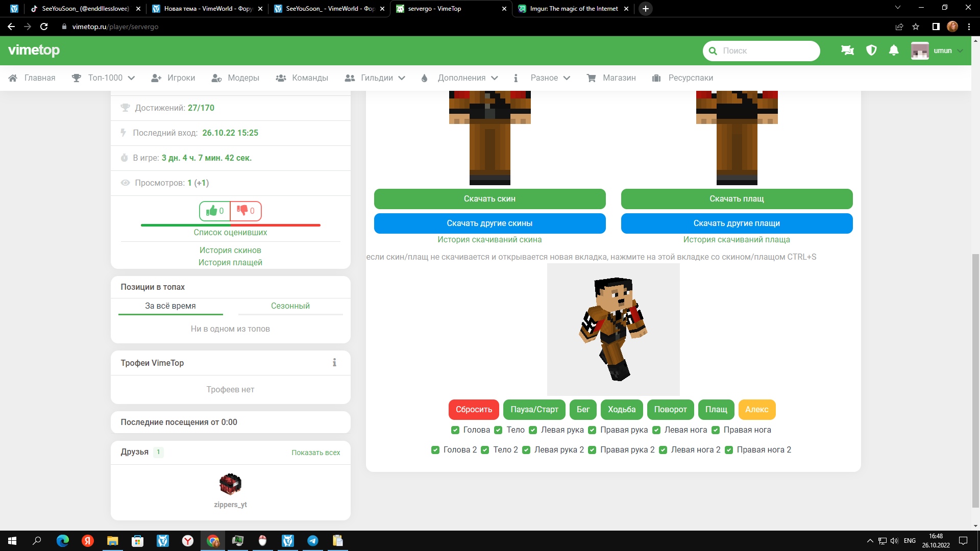Bookmark page with the star icon
Screen dimensions: 980x551
pos(916,27)
